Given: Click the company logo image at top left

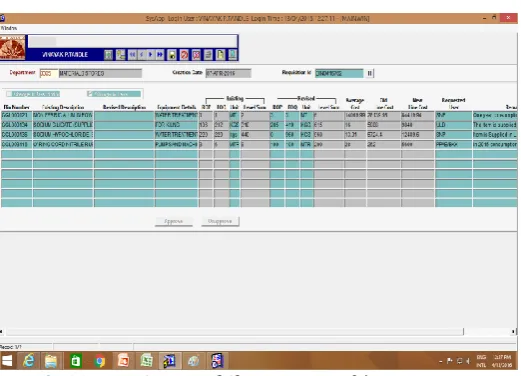Looking at the screenshot, I should coord(12,48).
